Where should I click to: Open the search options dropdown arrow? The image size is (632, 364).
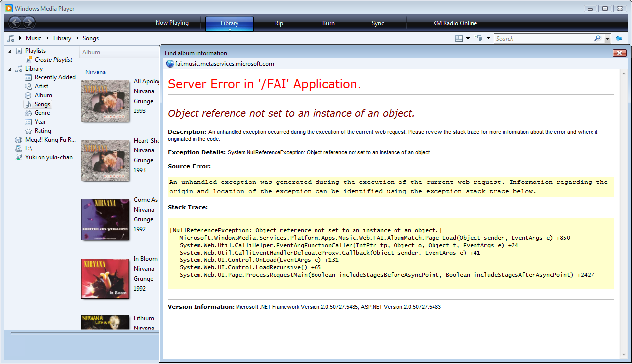coord(607,38)
